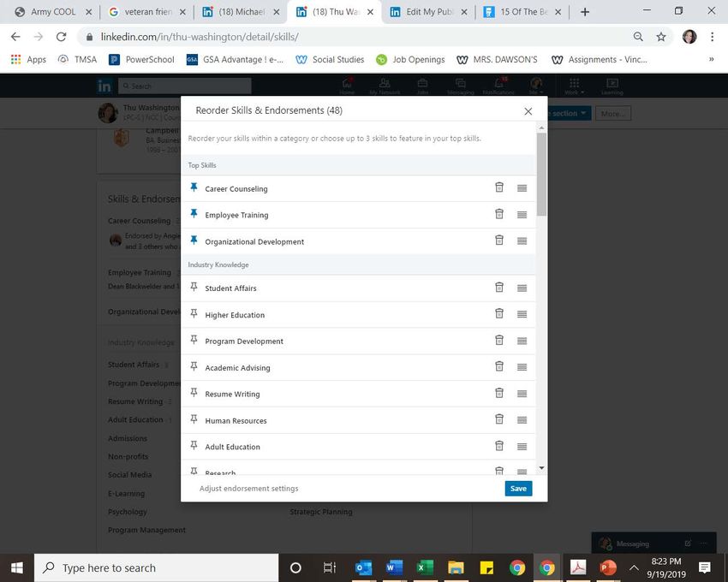Delete the Human Resources skill
The image size is (728, 582).
(x=499, y=419)
